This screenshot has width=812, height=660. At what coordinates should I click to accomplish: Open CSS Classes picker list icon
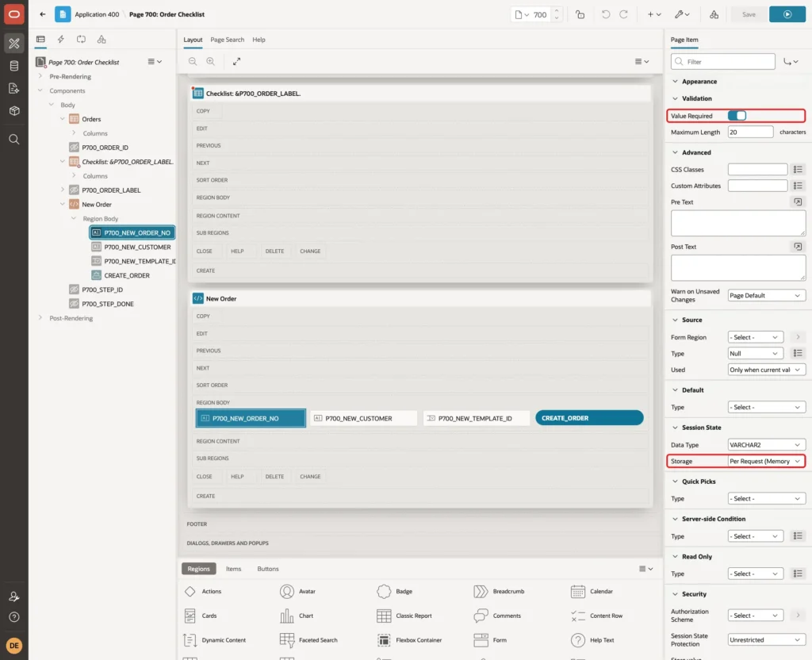[798, 170]
